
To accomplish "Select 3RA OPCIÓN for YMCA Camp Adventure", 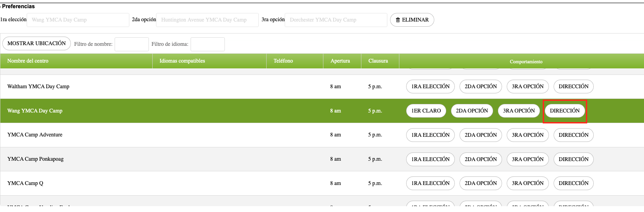I will pyautogui.click(x=528, y=135).
